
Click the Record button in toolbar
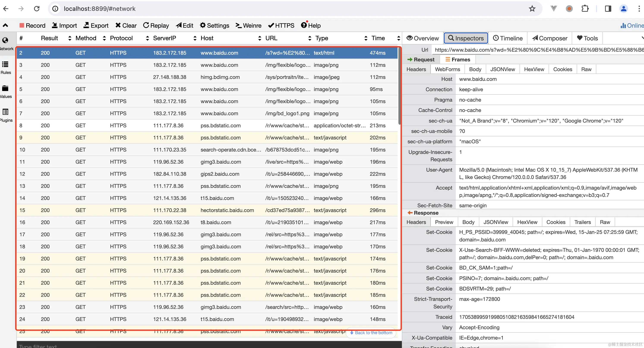pos(32,26)
